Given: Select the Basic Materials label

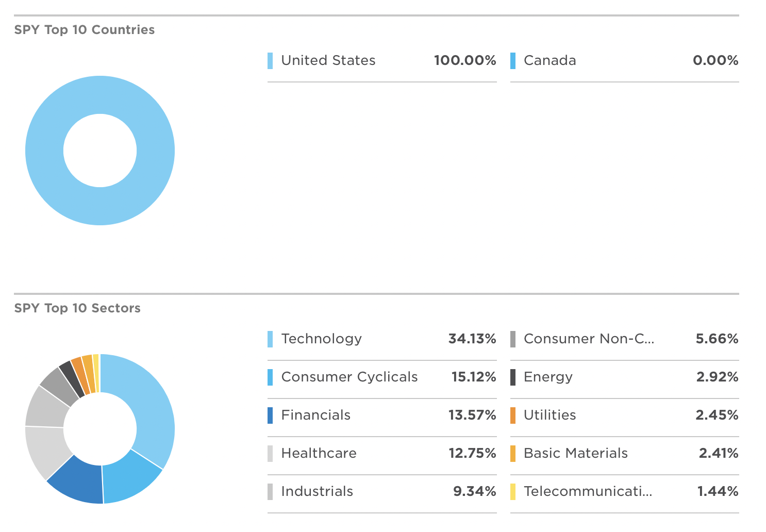Looking at the screenshot, I should pyautogui.click(x=576, y=453).
